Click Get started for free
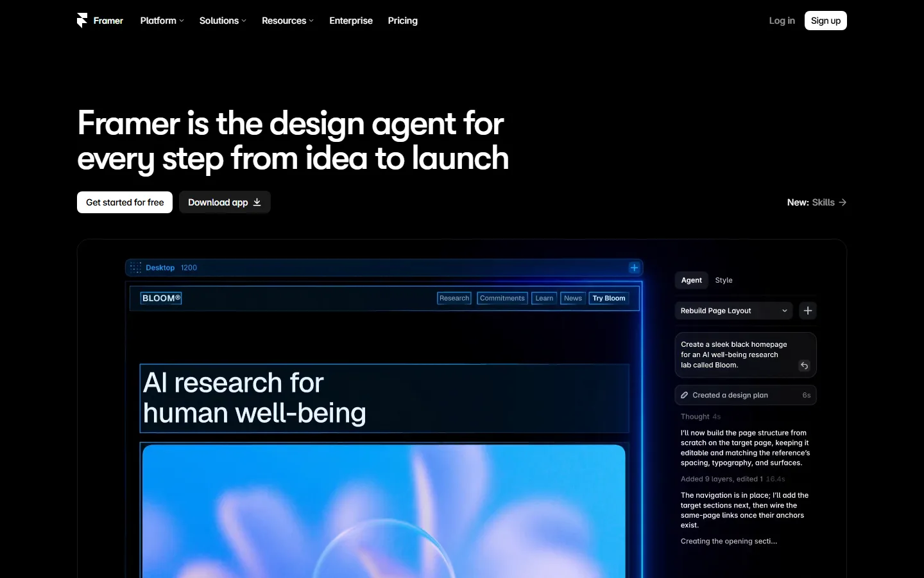Image resolution: width=924 pixels, height=578 pixels. (x=125, y=202)
